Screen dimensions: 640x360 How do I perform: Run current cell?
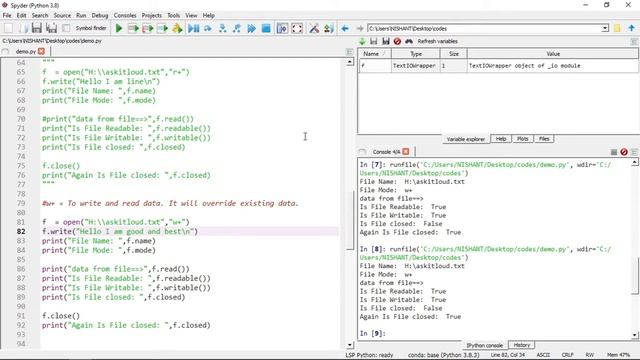point(133,28)
